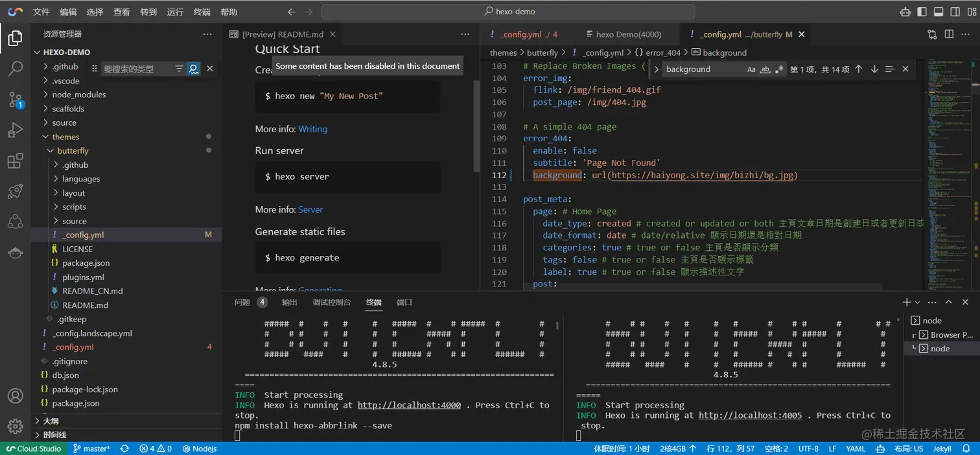Click the explorer search type input
Image resolution: width=980 pixels, height=455 pixels.
click(136, 69)
